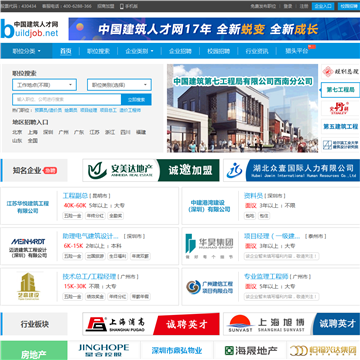
Task: Open the 专业监理工程师 job posting
Action: pos(266,276)
